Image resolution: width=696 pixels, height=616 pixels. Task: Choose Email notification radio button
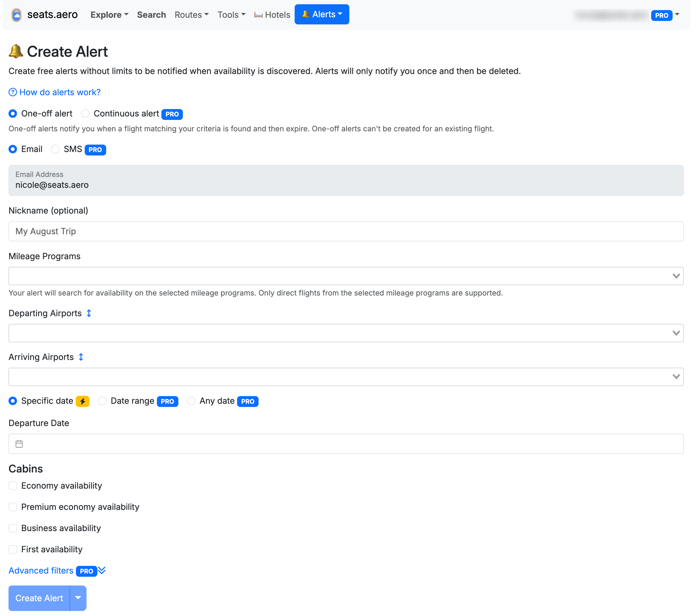(13, 149)
